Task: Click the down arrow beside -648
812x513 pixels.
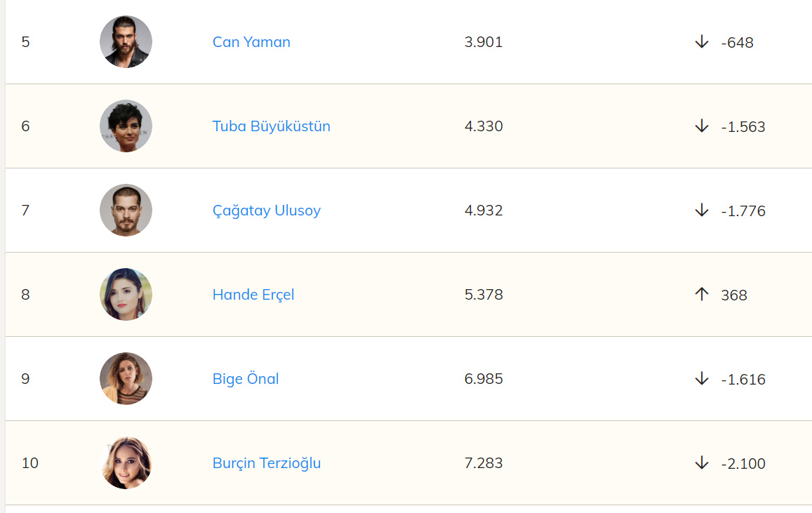Action: coord(701,42)
